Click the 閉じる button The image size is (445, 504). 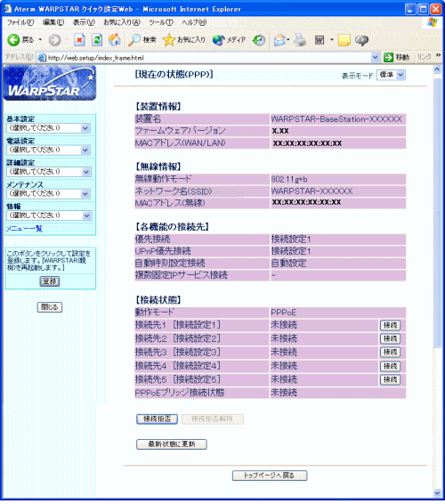[x=50, y=307]
